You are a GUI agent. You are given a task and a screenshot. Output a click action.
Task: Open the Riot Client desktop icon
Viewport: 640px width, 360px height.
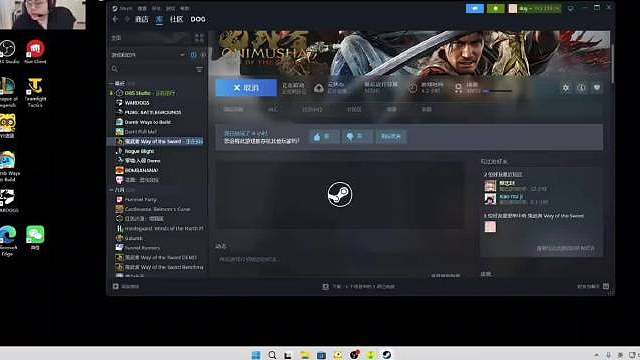point(35,52)
